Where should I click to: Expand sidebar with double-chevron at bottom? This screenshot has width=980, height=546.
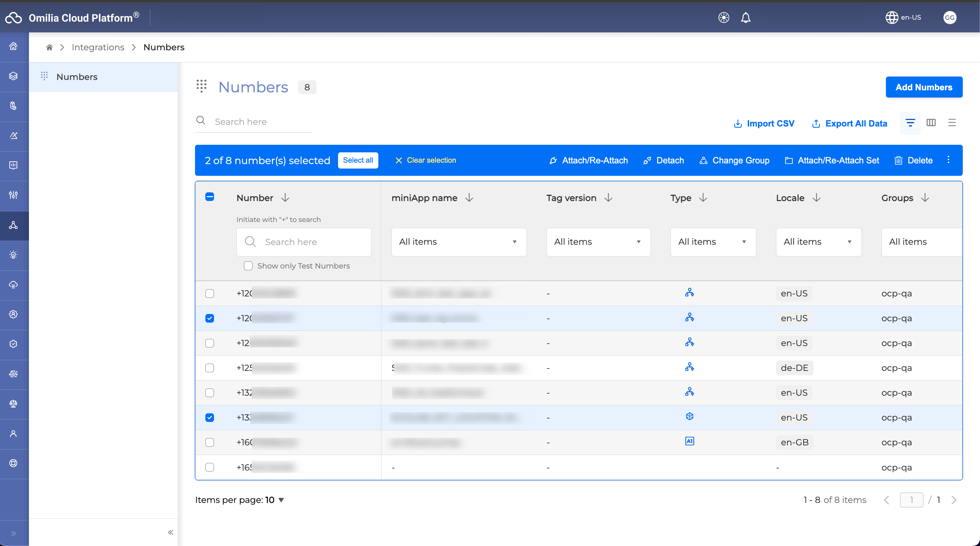coord(13,533)
